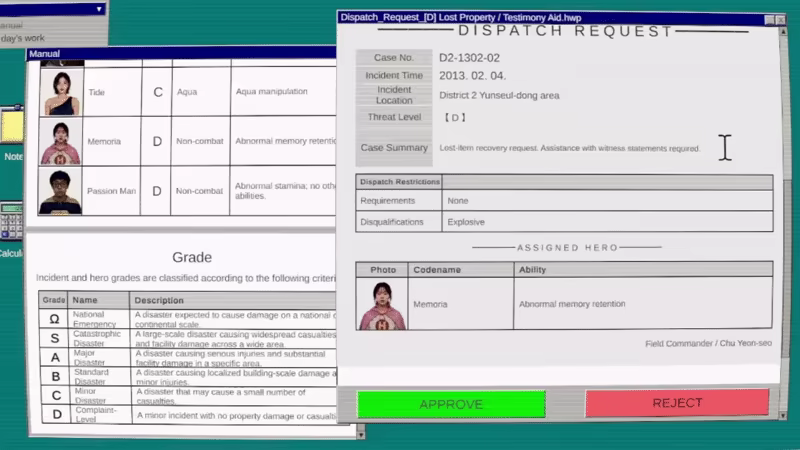The height and width of the screenshot is (450, 800).
Task: Click Dispatch_Request window title bar text
Action: point(461,17)
